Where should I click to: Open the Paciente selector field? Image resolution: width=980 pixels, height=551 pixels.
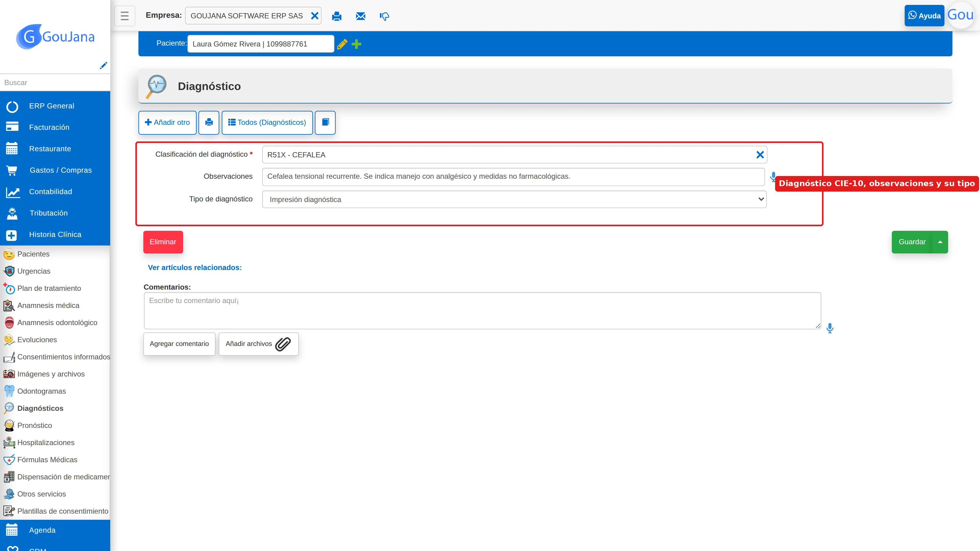click(261, 44)
